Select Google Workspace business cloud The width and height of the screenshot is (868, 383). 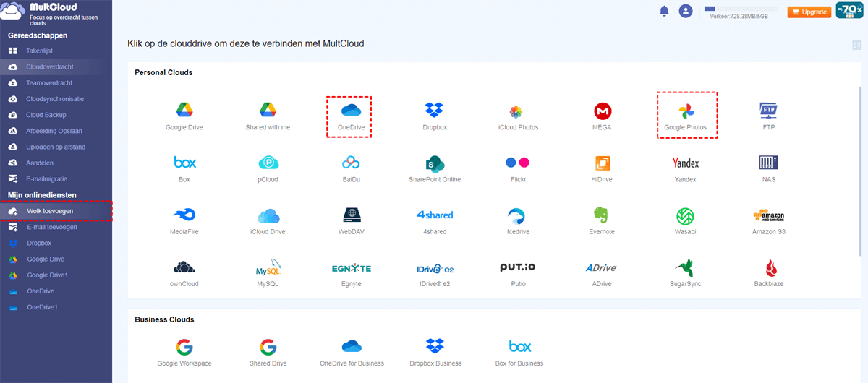[x=184, y=345]
